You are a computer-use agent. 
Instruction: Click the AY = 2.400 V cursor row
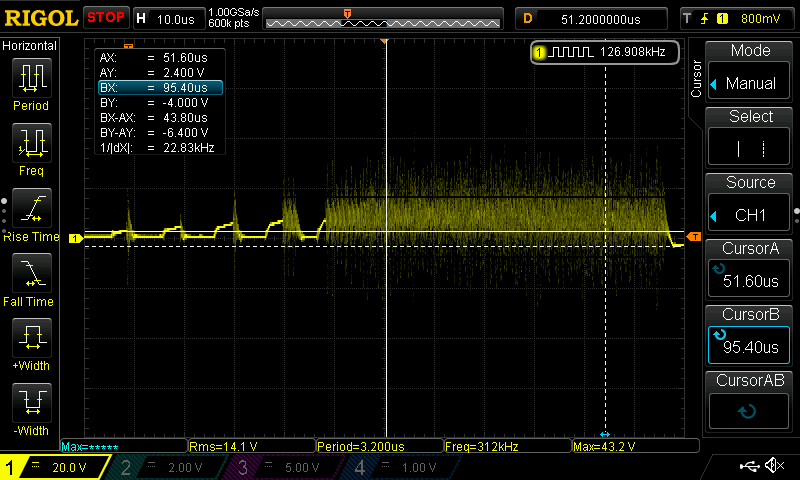160,72
